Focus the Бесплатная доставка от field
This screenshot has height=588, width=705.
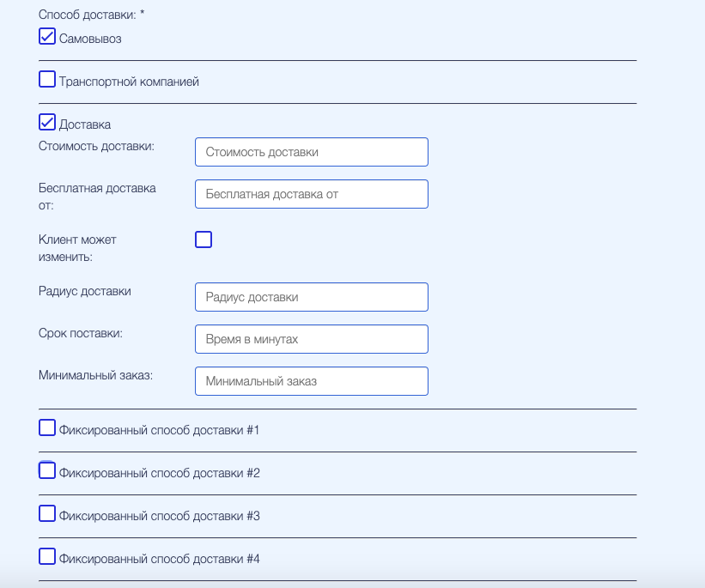(311, 194)
